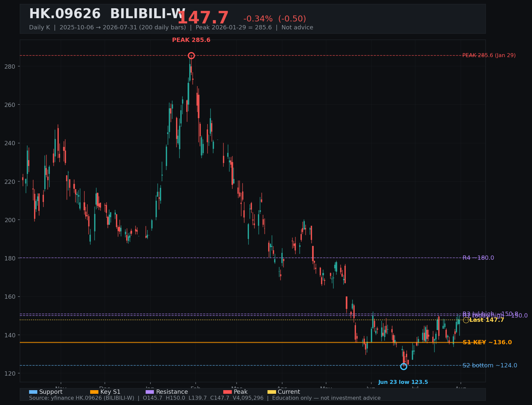Click the 'Daily K' subtitle line in the header
The height and width of the screenshot is (405, 532).
pos(171,28)
